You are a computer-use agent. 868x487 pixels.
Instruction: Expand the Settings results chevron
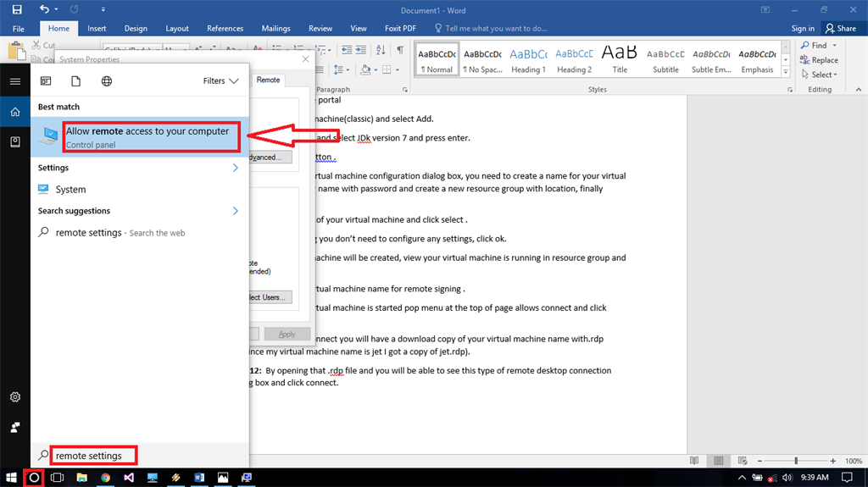coord(236,168)
